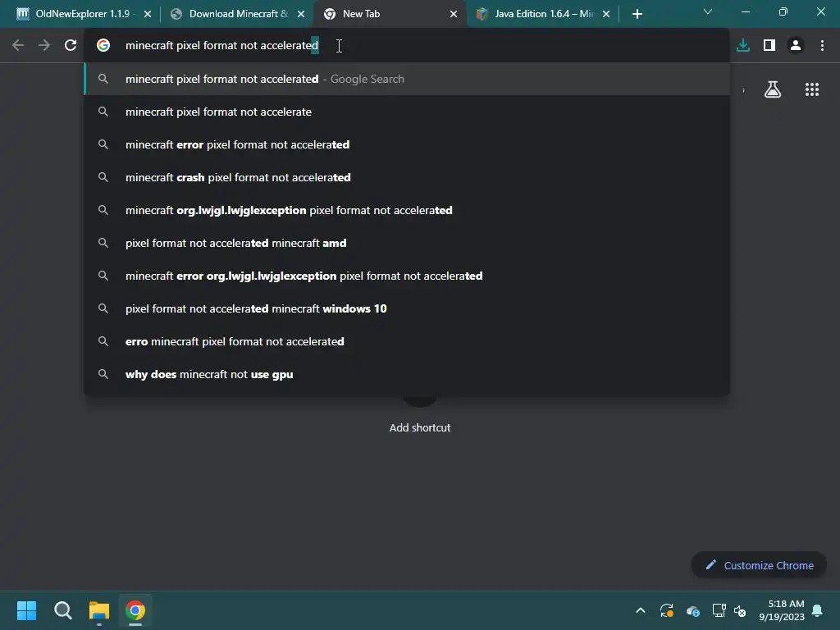Viewport: 840px width, 630px height.
Task: Open Windows taskbar search
Action: pyautogui.click(x=62, y=610)
